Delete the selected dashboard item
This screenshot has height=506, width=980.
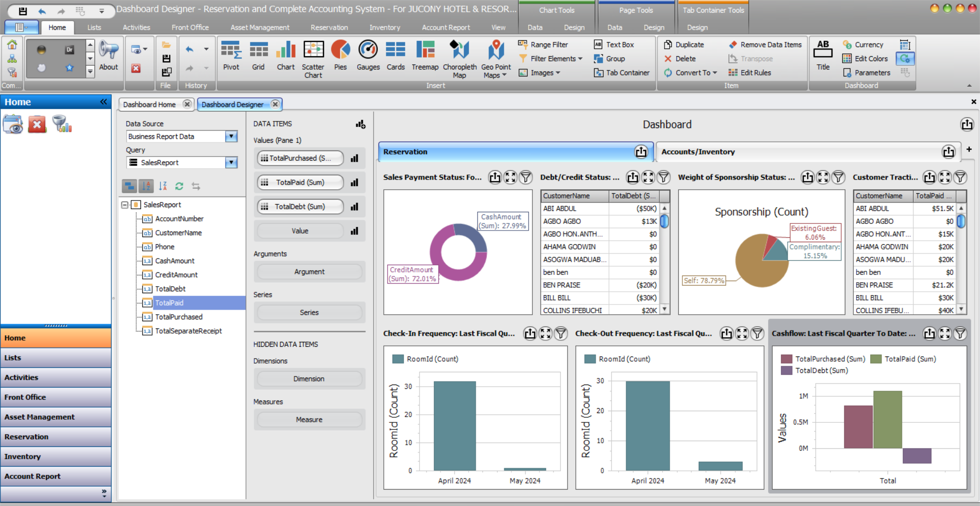679,59
